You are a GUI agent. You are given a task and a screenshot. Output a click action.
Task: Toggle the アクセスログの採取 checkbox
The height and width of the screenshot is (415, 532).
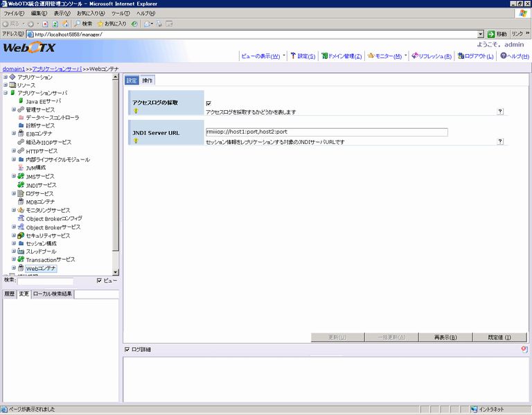[x=209, y=103]
